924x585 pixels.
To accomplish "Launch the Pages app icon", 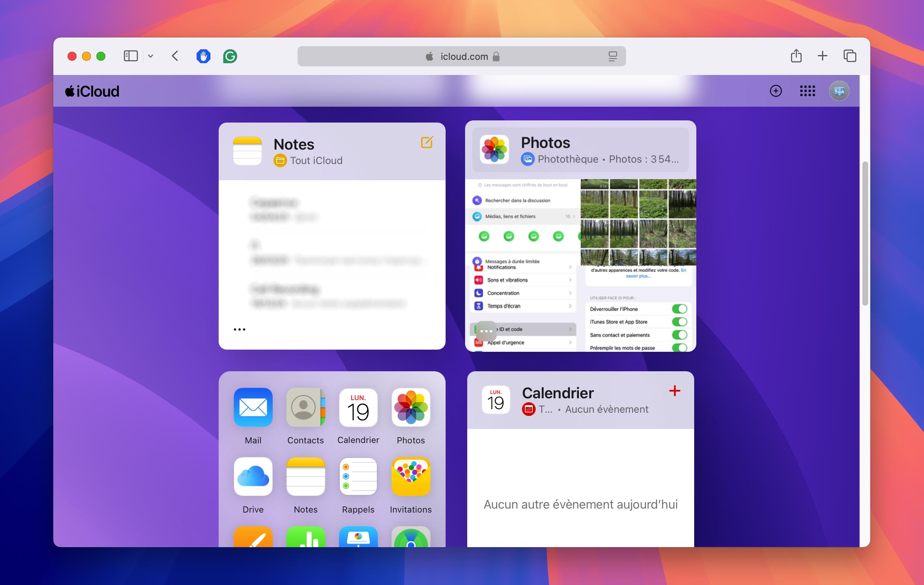I will tap(253, 537).
